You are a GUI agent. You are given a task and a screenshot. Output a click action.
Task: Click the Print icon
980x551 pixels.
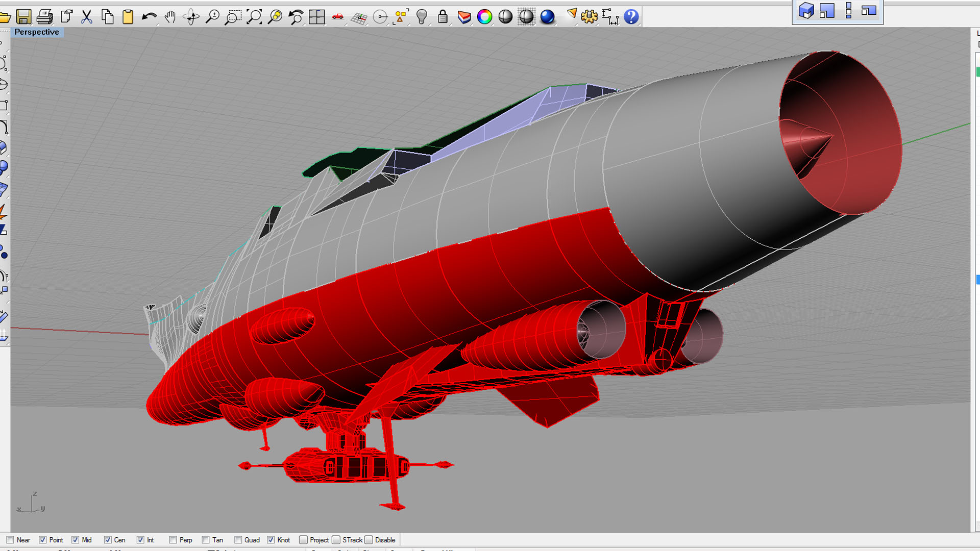[x=45, y=17]
